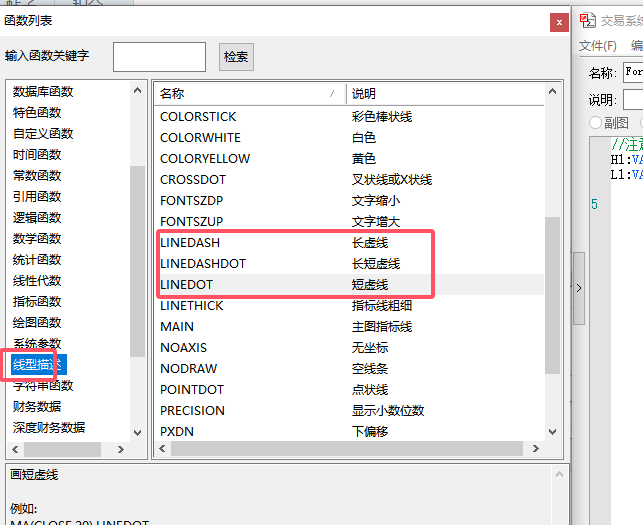This screenshot has height=525, width=643.
Task: Click 说明 field in formula editor
Action: coord(633,99)
